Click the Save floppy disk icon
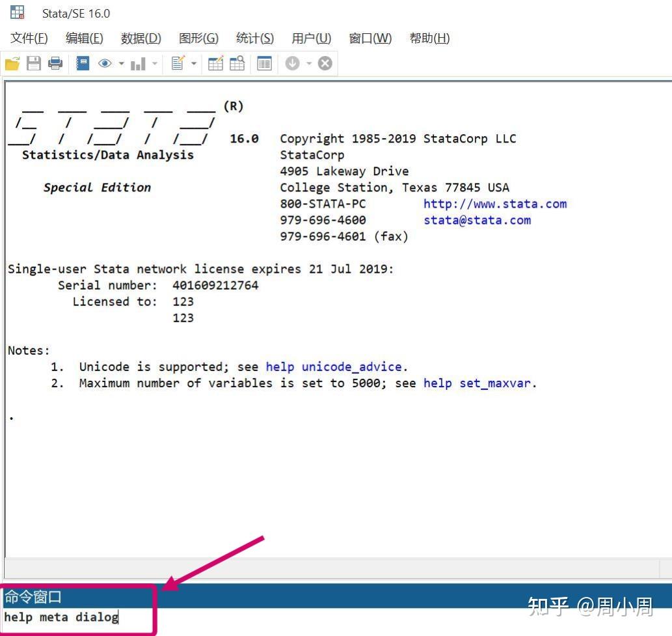The image size is (672, 636). click(x=33, y=64)
